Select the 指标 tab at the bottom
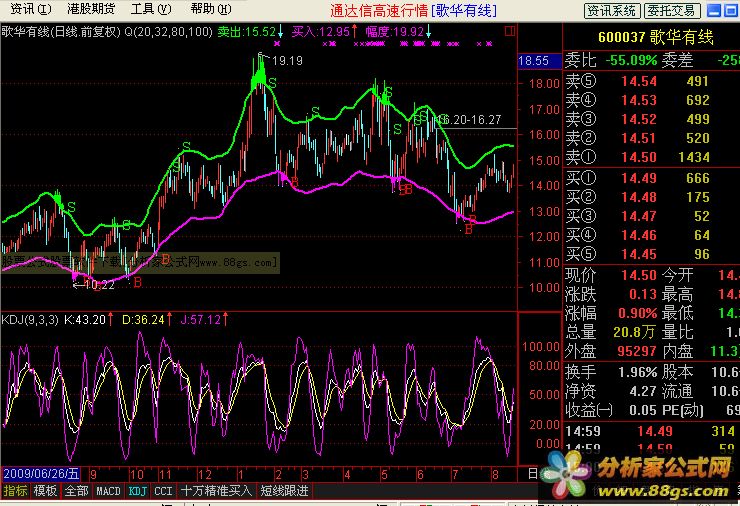Screen dimensions: 740x506 [15, 491]
